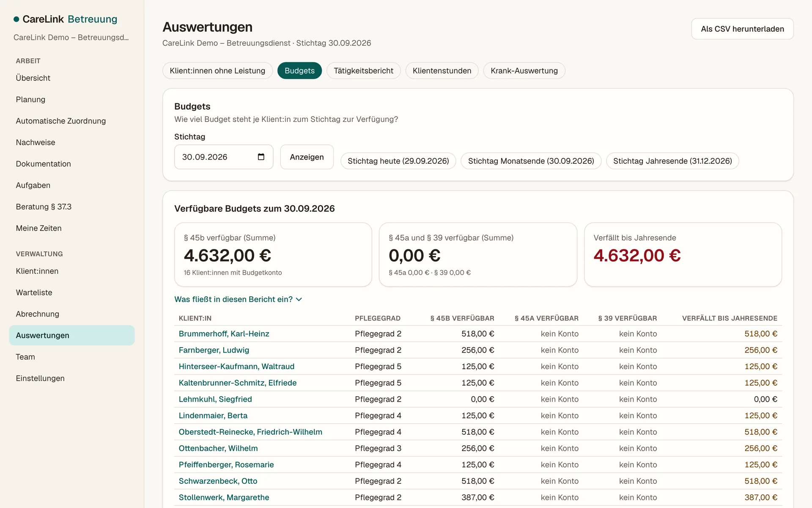Open Meine Zeiten
The height and width of the screenshot is (508, 812).
[x=72, y=228]
